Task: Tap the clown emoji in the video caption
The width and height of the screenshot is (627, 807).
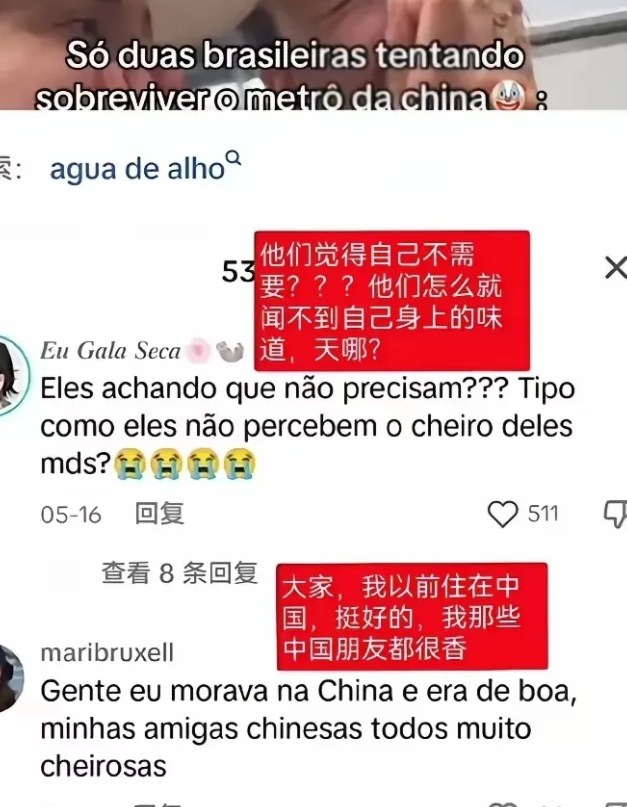Action: (509, 97)
